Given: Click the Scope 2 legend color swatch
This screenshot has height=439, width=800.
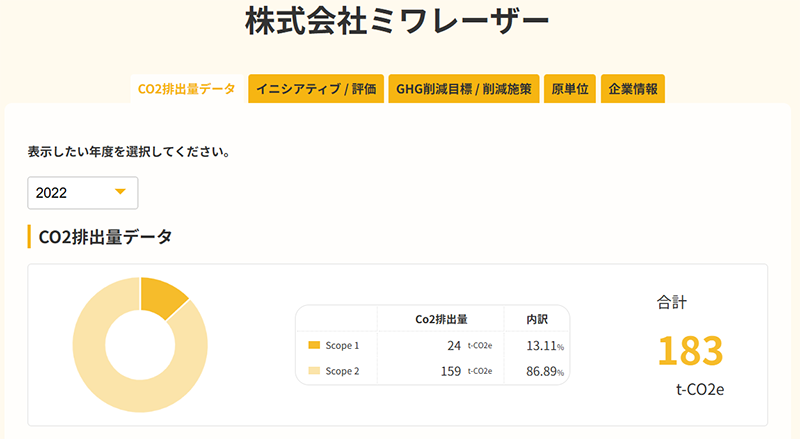Looking at the screenshot, I should coord(313,371).
